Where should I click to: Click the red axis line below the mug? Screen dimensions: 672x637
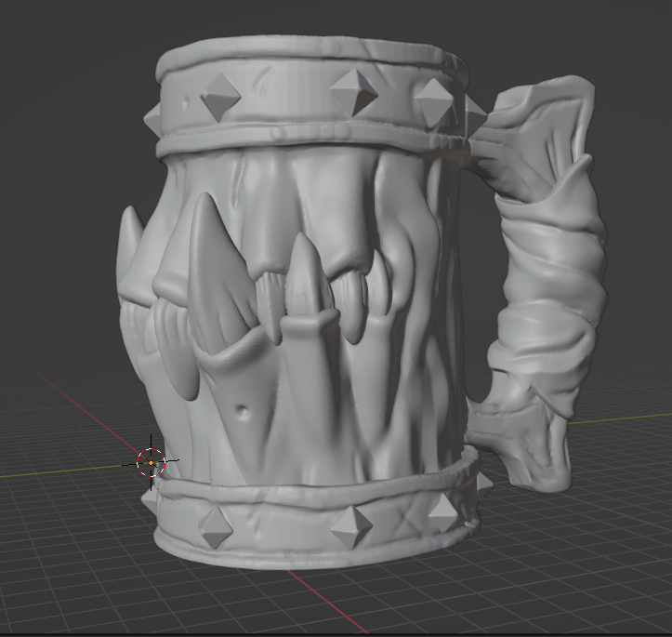[325, 600]
